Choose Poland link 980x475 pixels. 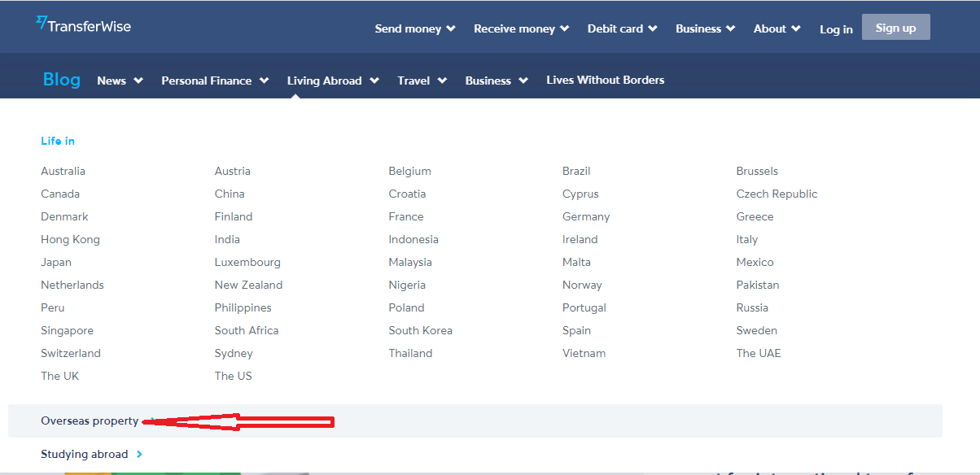[406, 307]
